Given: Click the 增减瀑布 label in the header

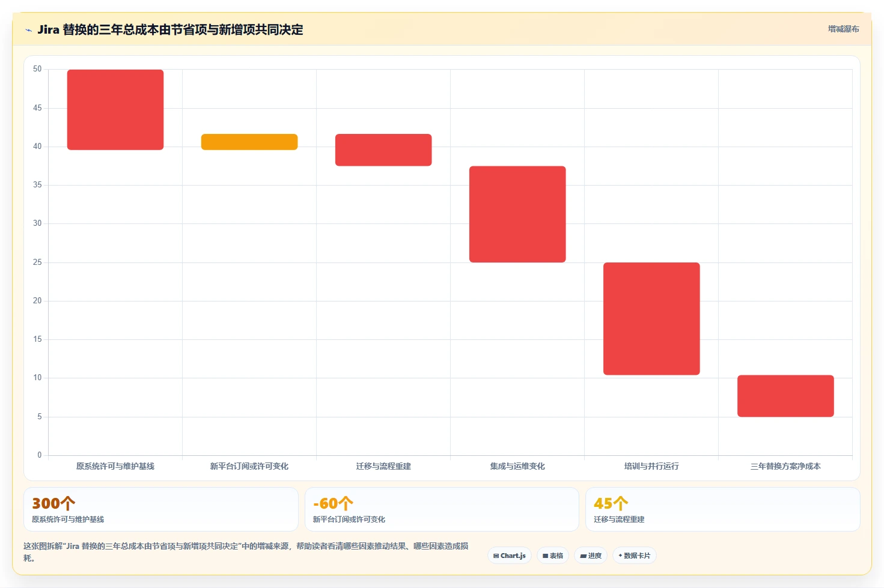Looking at the screenshot, I should (843, 29).
